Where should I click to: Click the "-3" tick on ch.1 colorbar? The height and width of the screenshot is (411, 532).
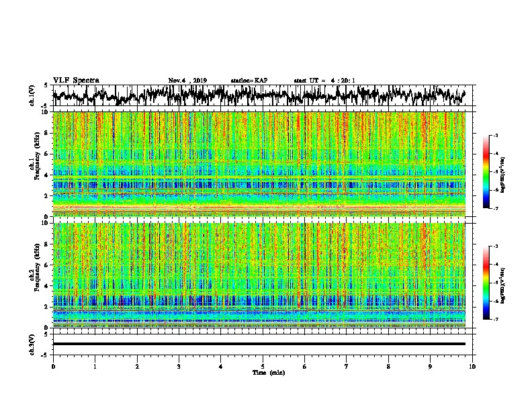495,135
